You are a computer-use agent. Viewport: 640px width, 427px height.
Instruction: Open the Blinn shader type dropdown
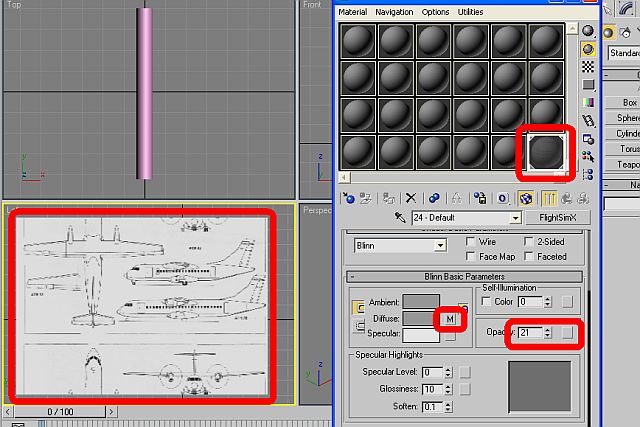coord(440,246)
